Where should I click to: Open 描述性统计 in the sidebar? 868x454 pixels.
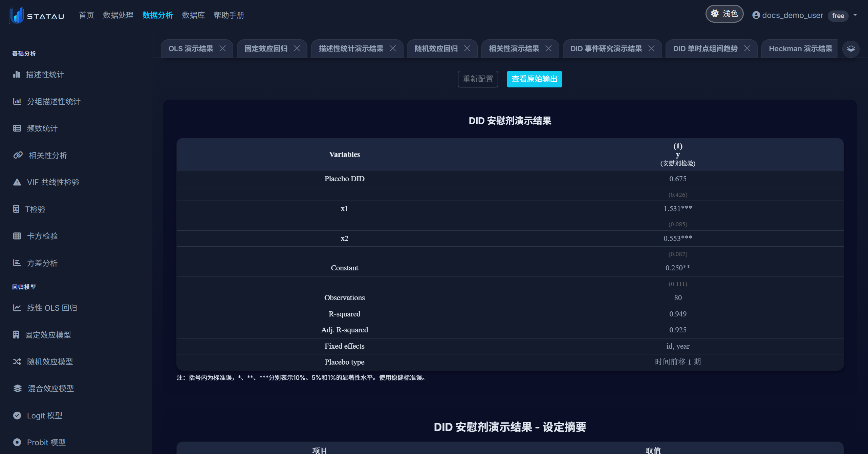[45, 75]
